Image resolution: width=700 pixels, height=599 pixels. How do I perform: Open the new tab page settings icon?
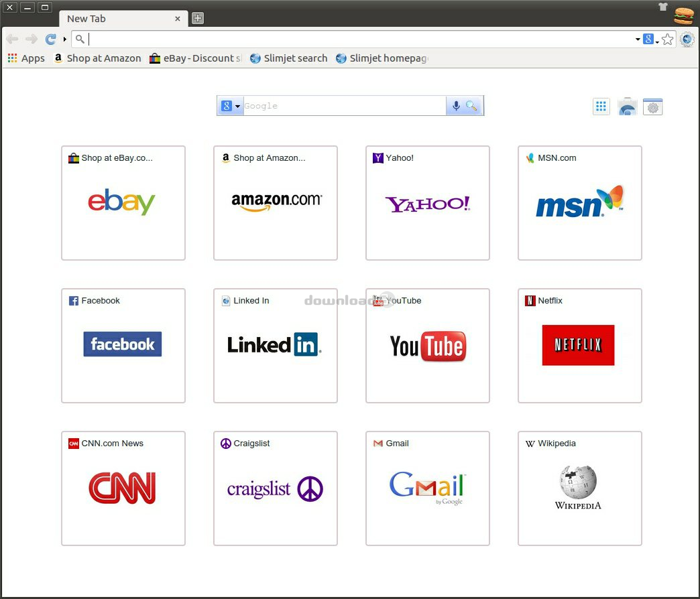652,106
